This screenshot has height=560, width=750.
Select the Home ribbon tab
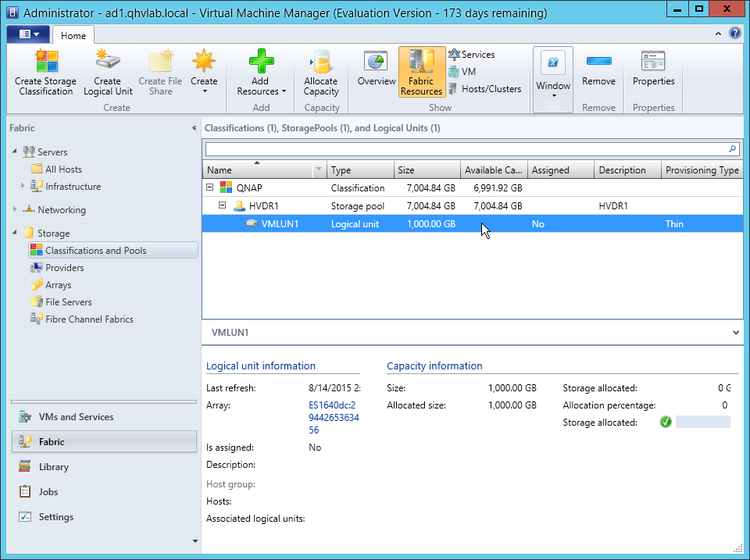pyautogui.click(x=73, y=35)
